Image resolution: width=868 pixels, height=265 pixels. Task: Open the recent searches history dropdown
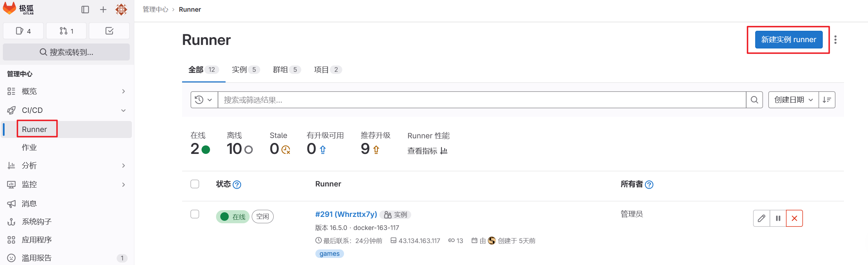(204, 100)
